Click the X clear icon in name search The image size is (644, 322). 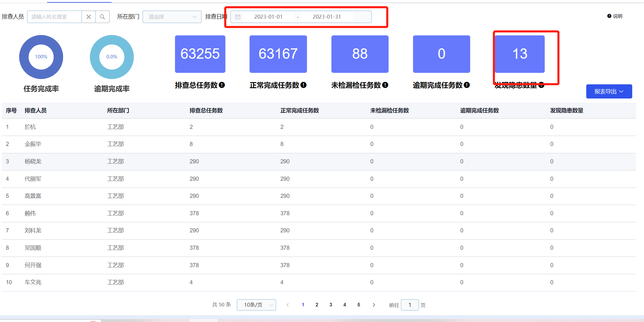[x=89, y=17]
